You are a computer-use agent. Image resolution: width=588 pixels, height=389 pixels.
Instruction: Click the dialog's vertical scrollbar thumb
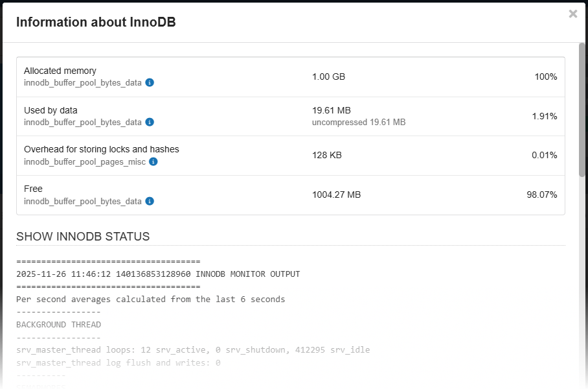(582, 109)
